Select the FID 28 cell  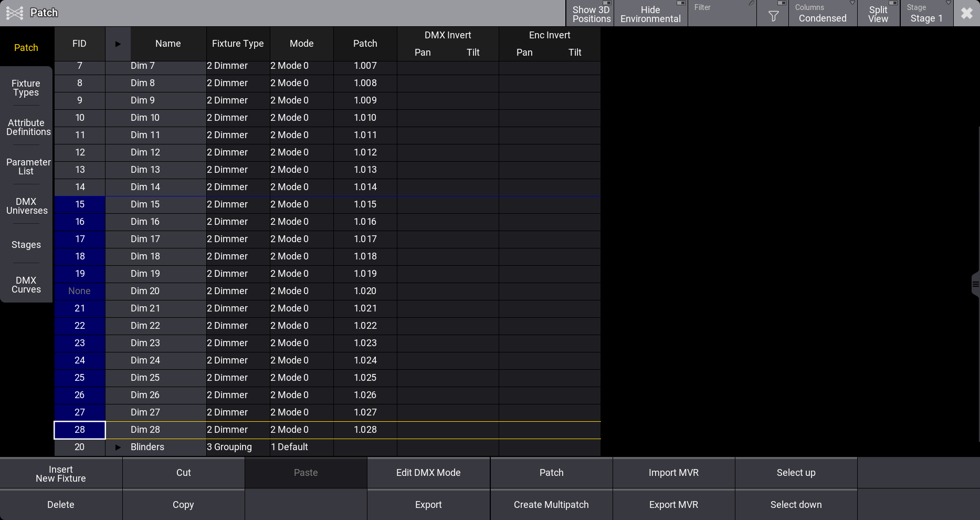pos(80,430)
